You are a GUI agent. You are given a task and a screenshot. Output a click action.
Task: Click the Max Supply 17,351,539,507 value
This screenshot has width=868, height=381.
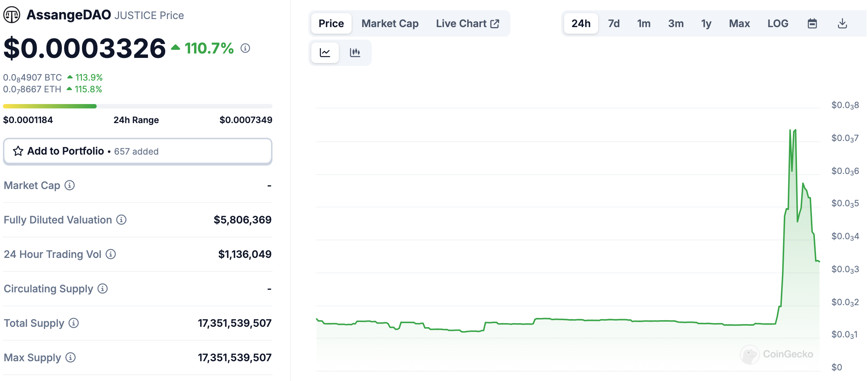(235, 358)
